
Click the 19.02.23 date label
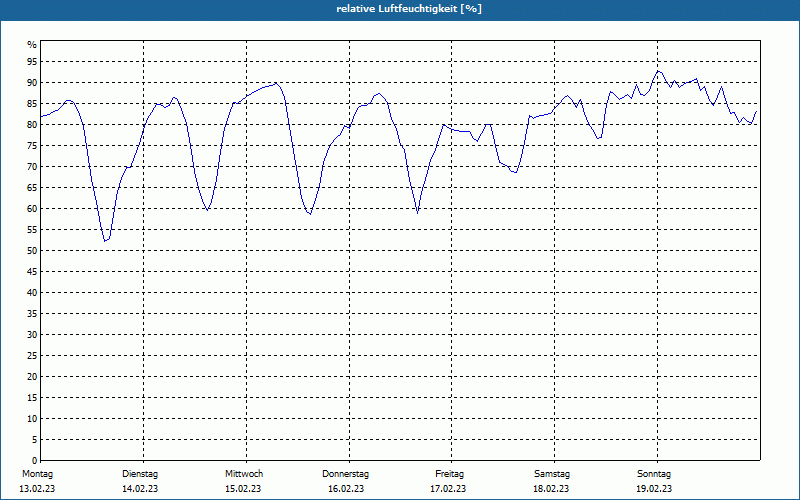[x=654, y=489]
